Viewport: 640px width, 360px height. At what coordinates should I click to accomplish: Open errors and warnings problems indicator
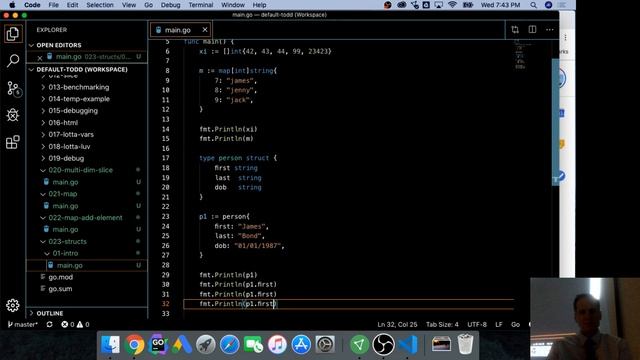[x=75, y=324]
